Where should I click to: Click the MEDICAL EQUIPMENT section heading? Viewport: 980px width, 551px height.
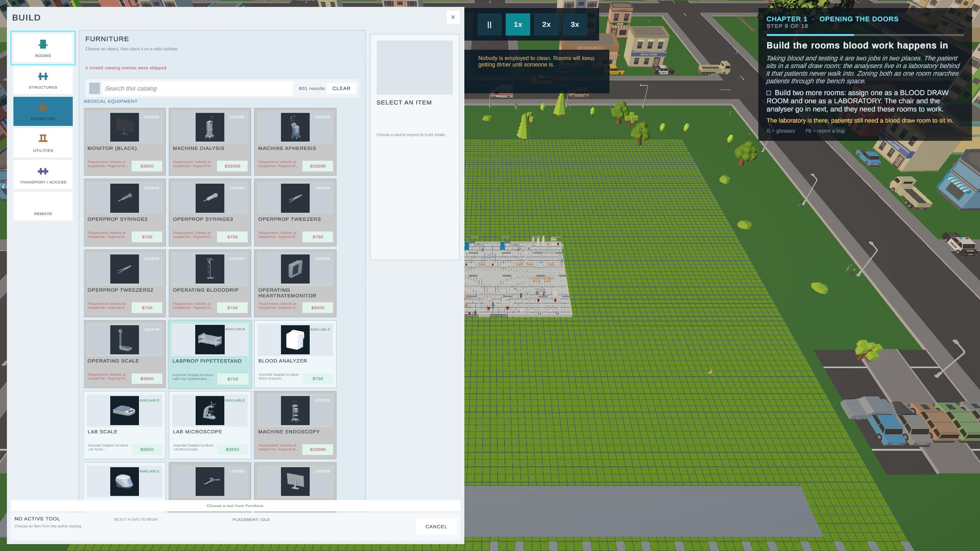pyautogui.click(x=111, y=101)
